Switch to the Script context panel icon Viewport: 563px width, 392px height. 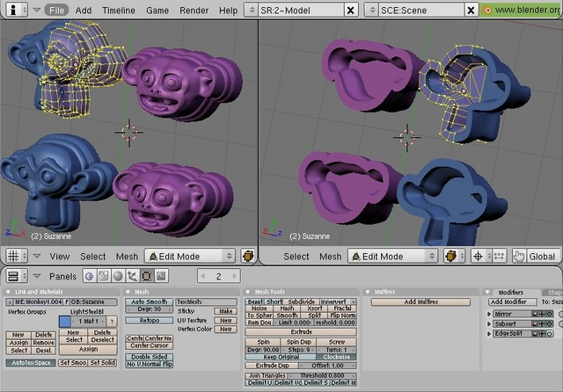[104, 276]
